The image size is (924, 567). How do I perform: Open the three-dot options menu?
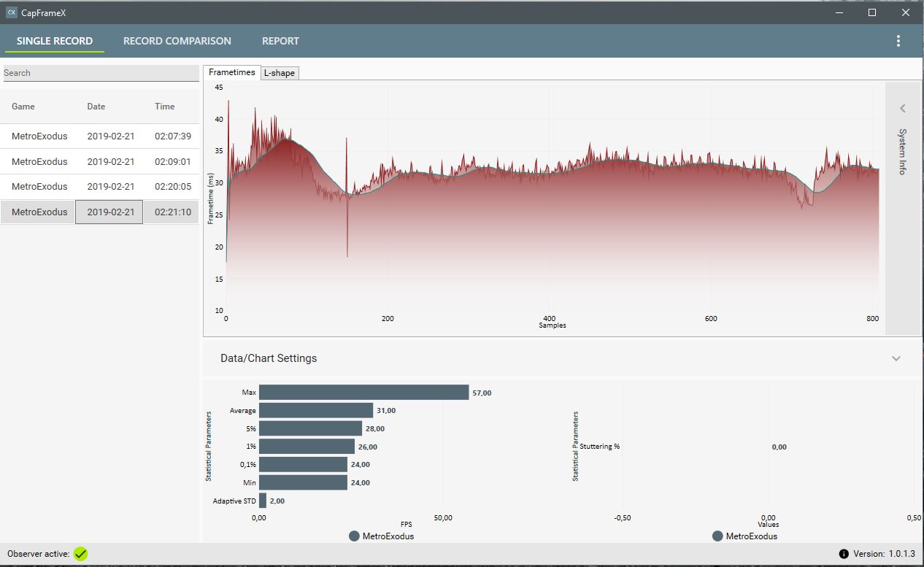pos(898,41)
